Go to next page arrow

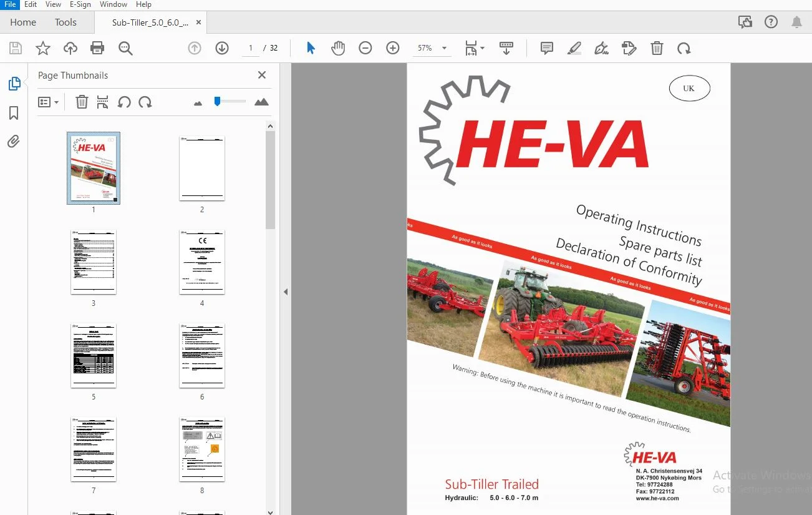(x=222, y=48)
